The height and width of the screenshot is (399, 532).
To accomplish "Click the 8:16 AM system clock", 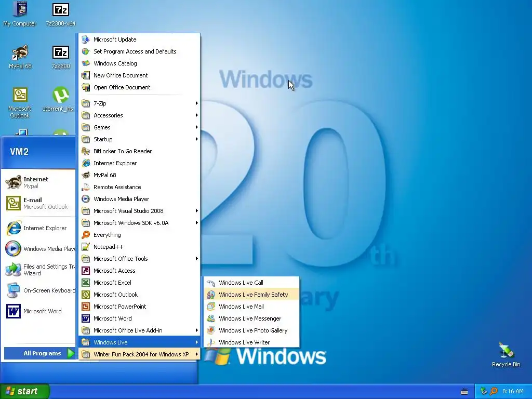I will pyautogui.click(x=513, y=391).
